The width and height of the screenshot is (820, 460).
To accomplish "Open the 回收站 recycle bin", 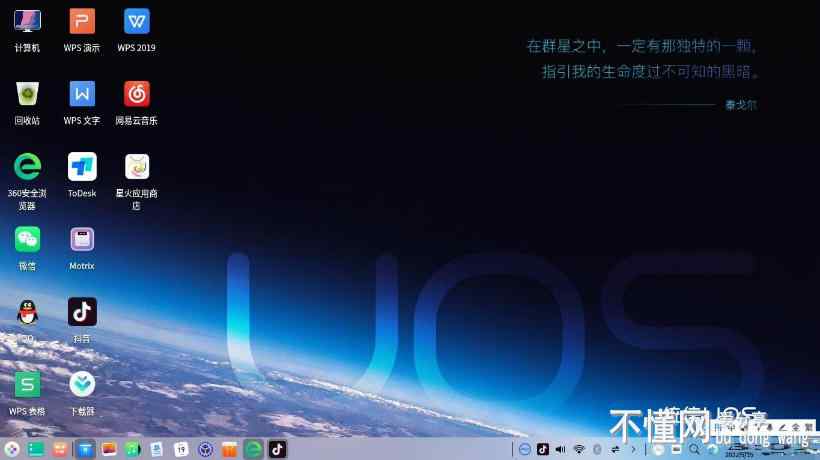I will (x=27, y=94).
